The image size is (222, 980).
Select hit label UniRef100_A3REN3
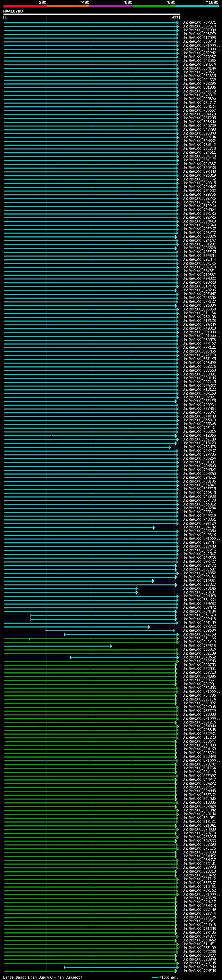pyautogui.click(x=199, y=661)
